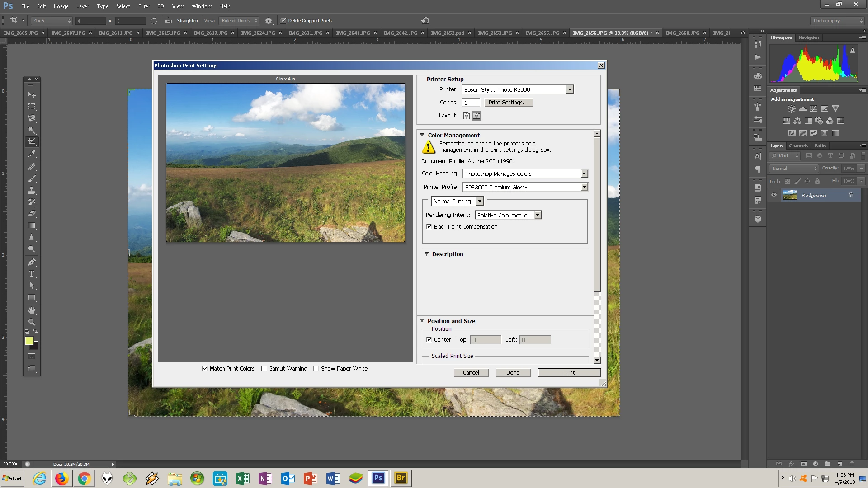Viewport: 868px width, 488px height.
Task: Click the Print Settings button
Action: pos(508,103)
